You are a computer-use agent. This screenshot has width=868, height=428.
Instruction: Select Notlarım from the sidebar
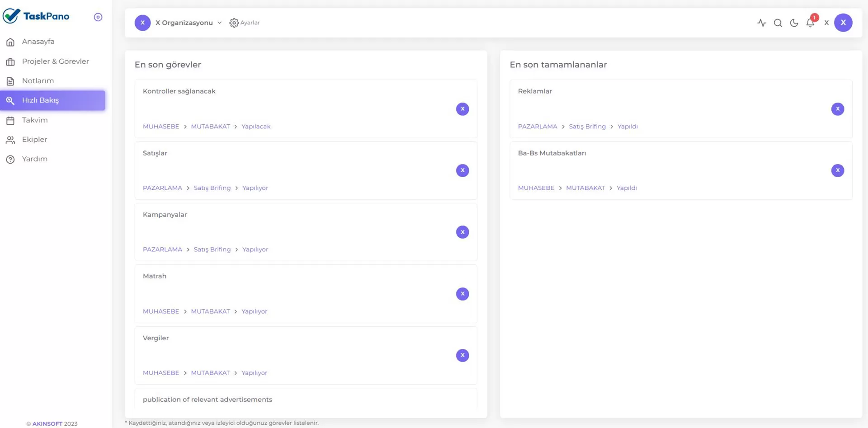(38, 81)
